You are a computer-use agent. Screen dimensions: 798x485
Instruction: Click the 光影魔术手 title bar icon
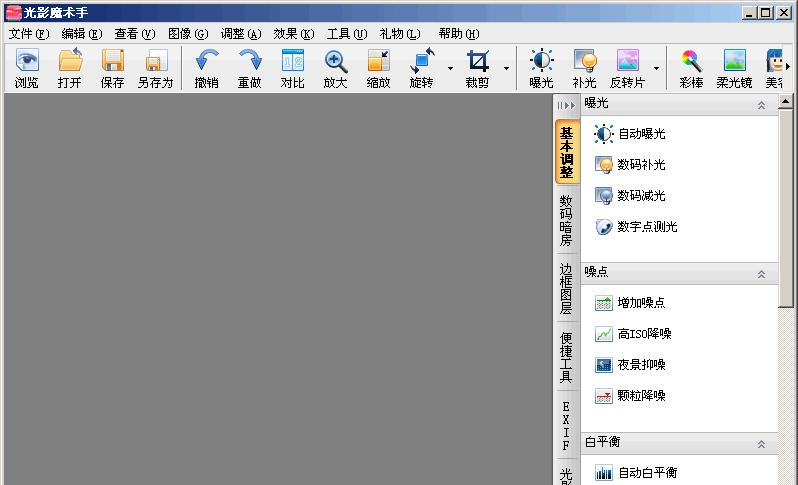click(x=13, y=12)
